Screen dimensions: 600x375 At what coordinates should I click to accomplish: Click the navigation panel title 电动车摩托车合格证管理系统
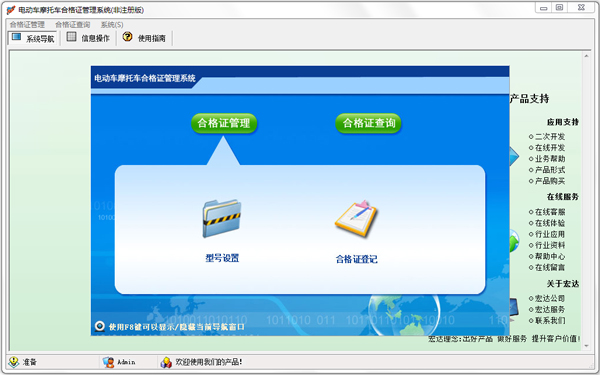[x=145, y=78]
